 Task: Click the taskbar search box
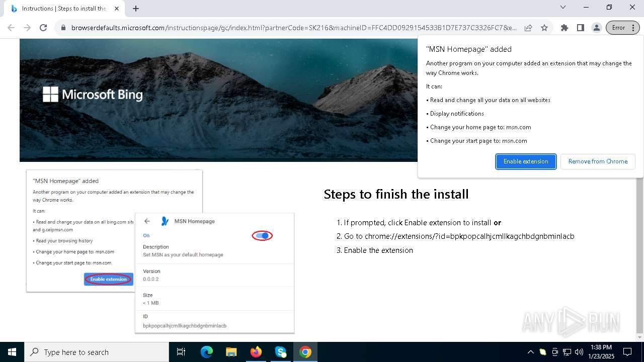97,352
